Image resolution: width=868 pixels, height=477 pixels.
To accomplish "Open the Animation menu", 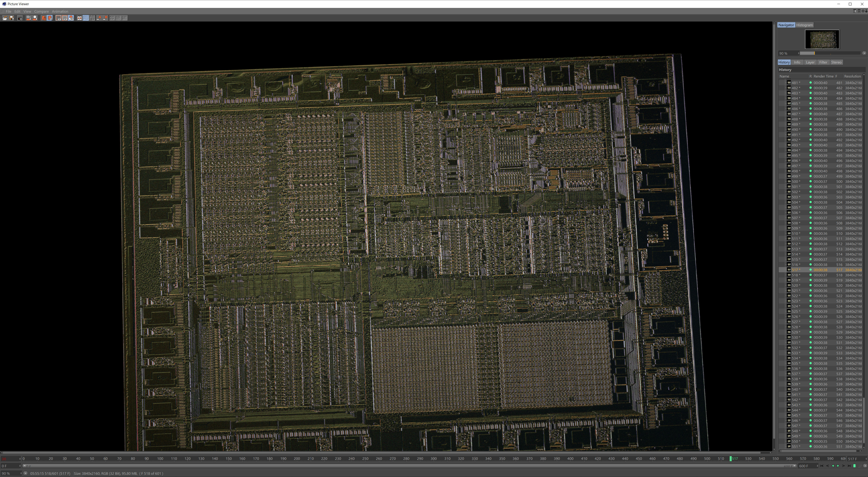I will click(x=60, y=12).
